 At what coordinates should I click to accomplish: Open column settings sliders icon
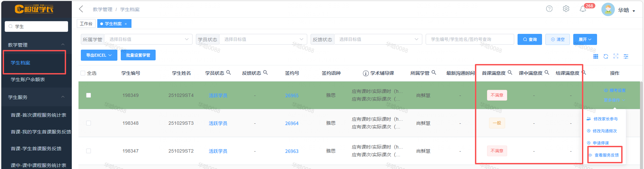tap(626, 56)
